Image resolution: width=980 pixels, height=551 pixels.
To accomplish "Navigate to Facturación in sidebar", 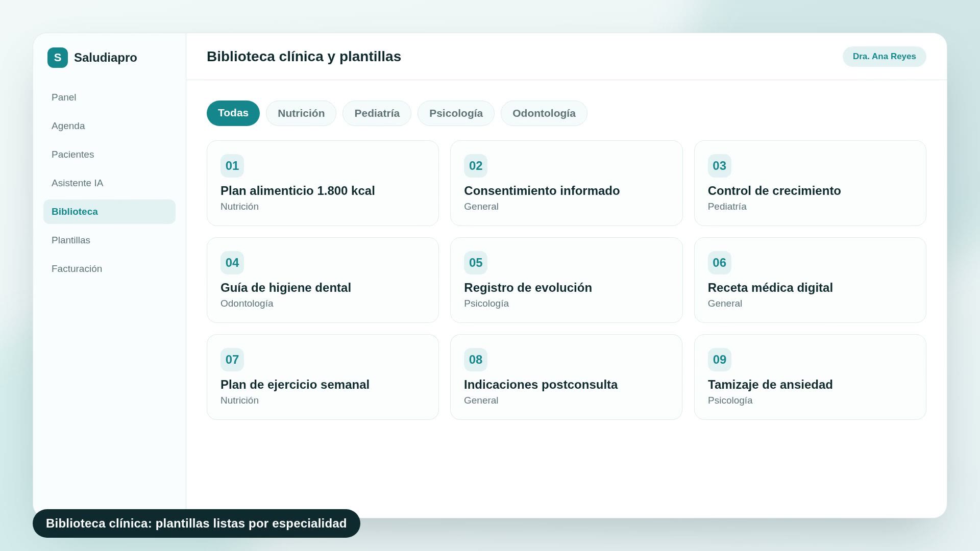I will pyautogui.click(x=109, y=269).
